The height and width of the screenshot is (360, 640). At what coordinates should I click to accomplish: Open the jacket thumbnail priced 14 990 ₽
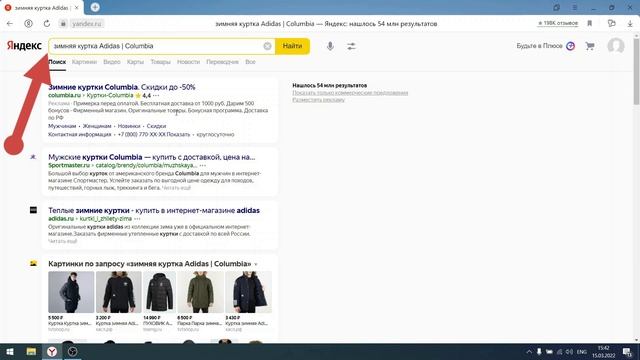pos(160,292)
